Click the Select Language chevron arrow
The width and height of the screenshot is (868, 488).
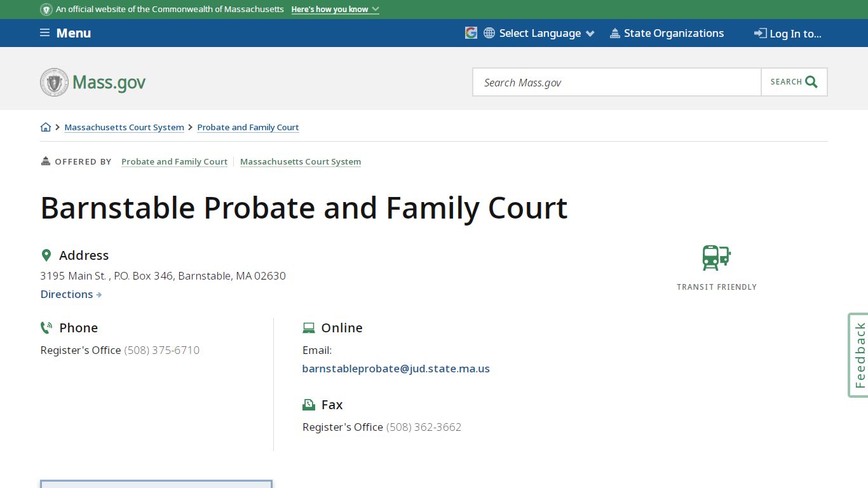point(590,34)
